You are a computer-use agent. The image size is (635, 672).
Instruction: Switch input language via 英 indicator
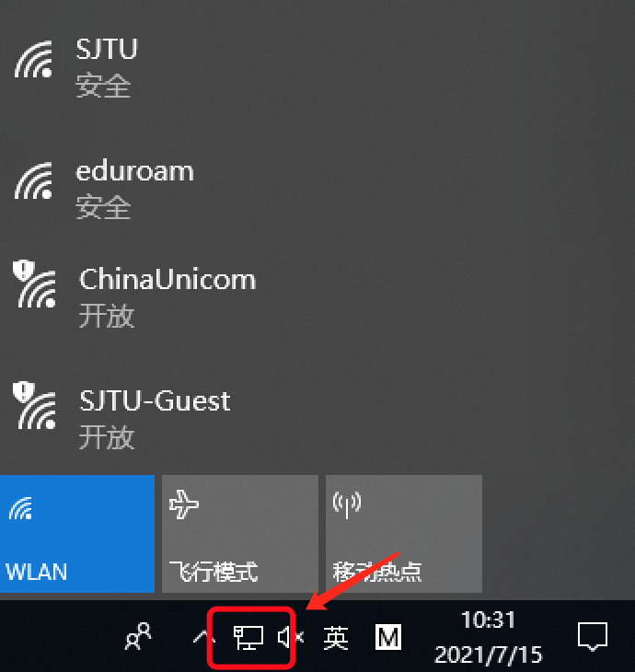pos(336,638)
